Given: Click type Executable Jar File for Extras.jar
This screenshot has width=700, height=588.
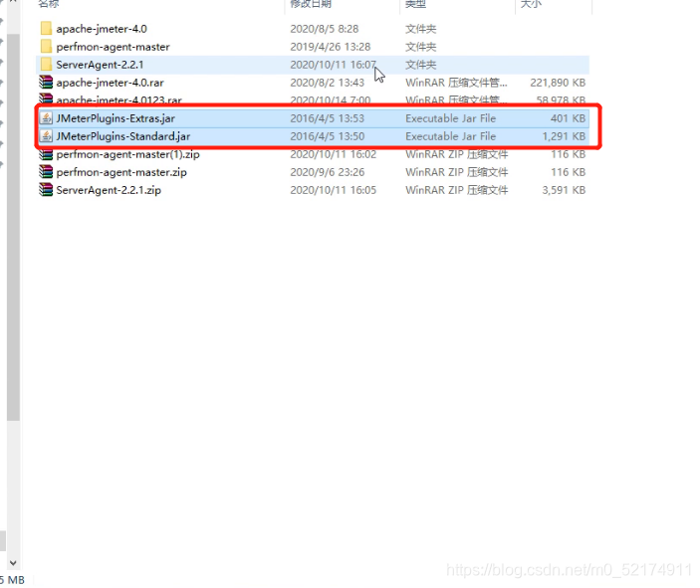Looking at the screenshot, I should point(450,118).
